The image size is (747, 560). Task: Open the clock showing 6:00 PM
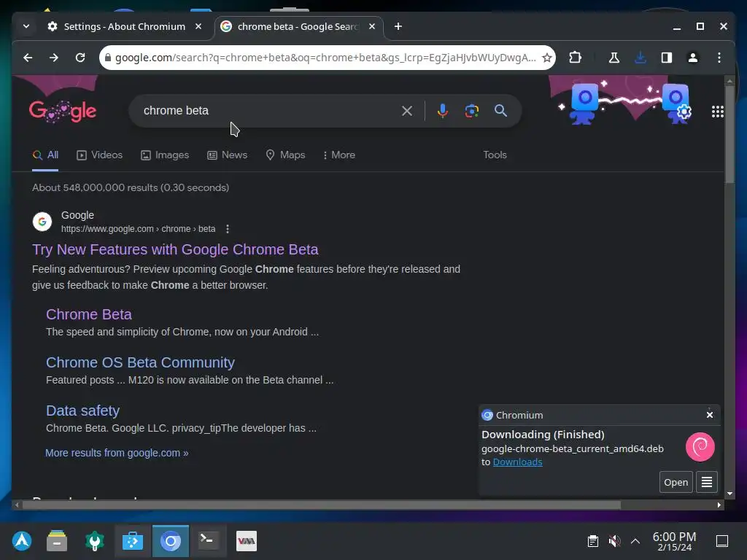[x=674, y=542]
